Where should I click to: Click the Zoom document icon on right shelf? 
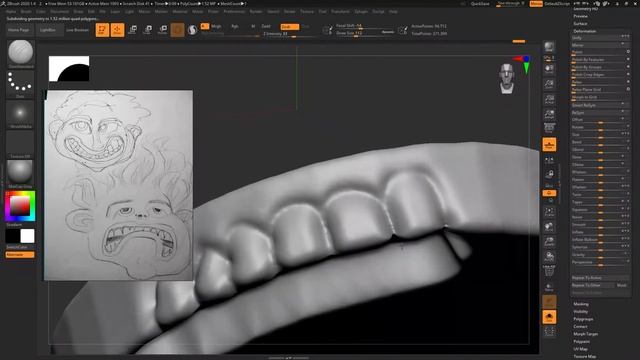click(x=549, y=85)
